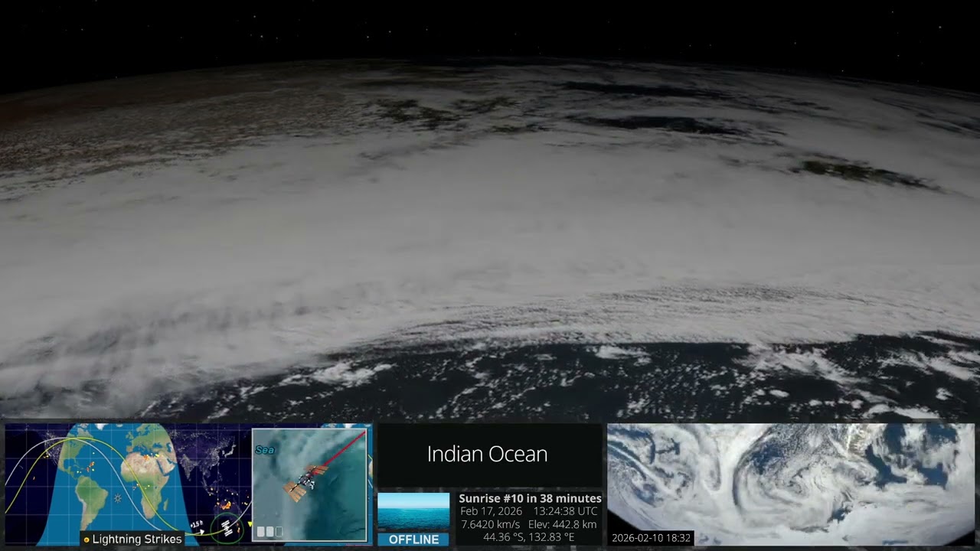Click the satellite cloud image panel
This screenshot has width=980, height=551.
click(791, 484)
